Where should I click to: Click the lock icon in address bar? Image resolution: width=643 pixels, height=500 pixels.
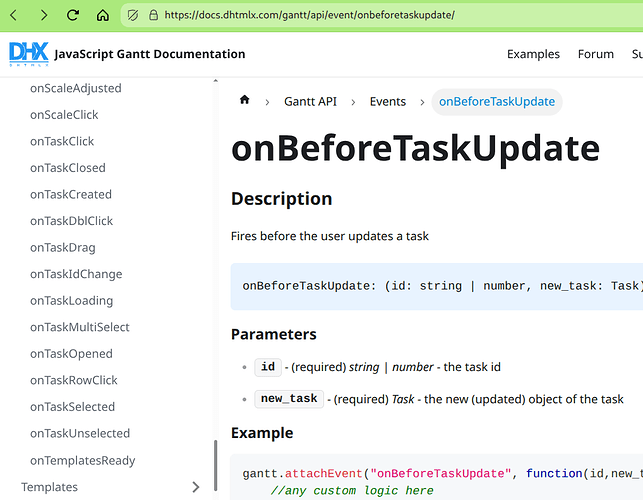pos(153,15)
